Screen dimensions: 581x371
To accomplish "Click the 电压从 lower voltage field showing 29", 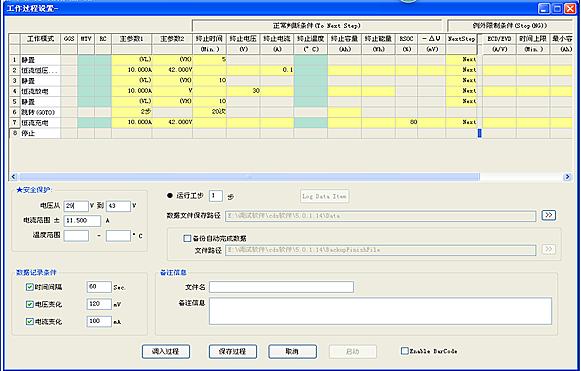I will point(76,206).
